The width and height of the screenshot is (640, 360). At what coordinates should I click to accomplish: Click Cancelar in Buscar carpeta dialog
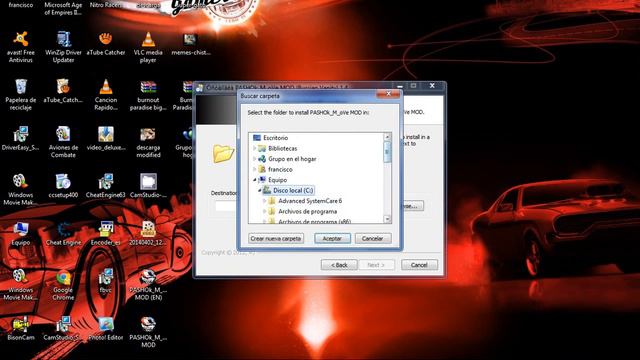click(373, 238)
